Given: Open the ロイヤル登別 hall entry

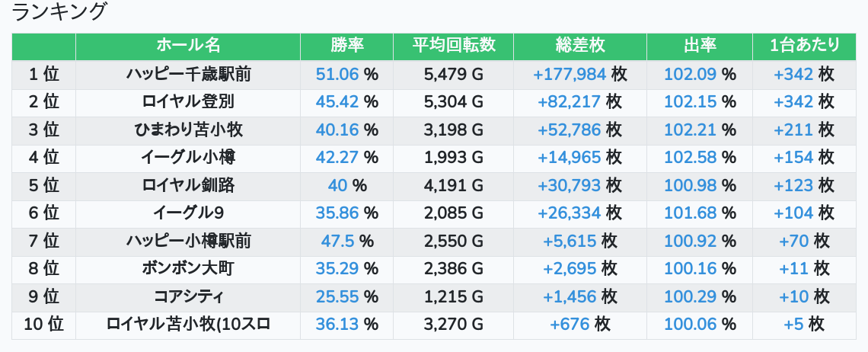Looking at the screenshot, I should (188, 102).
